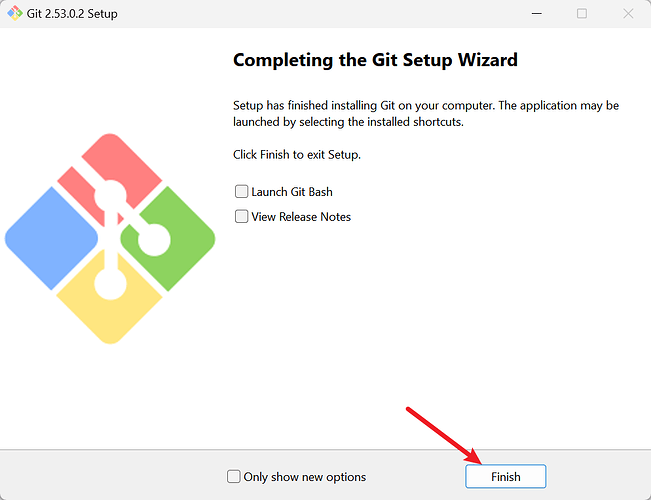Click the "Completing the Git Setup Wizard" heading

coord(375,60)
